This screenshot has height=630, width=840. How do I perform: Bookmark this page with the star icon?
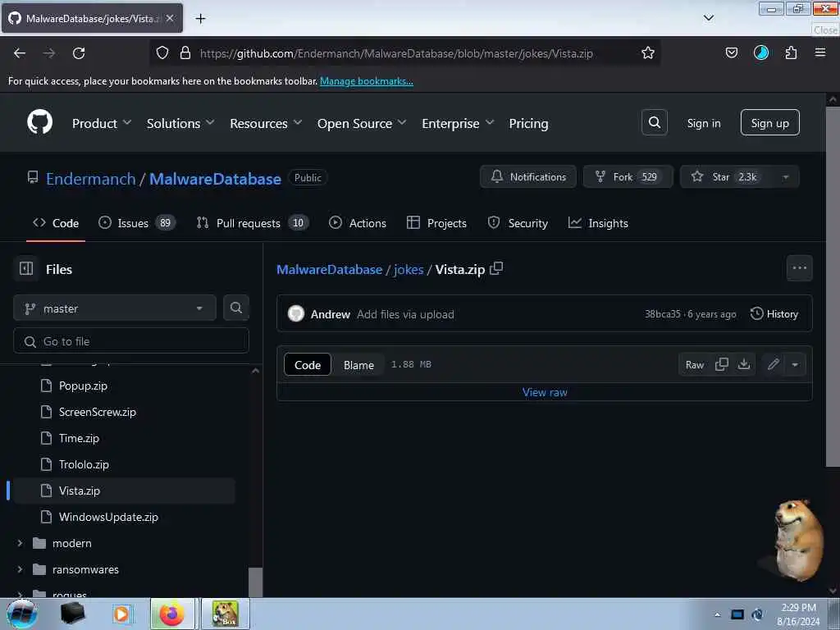tap(648, 53)
